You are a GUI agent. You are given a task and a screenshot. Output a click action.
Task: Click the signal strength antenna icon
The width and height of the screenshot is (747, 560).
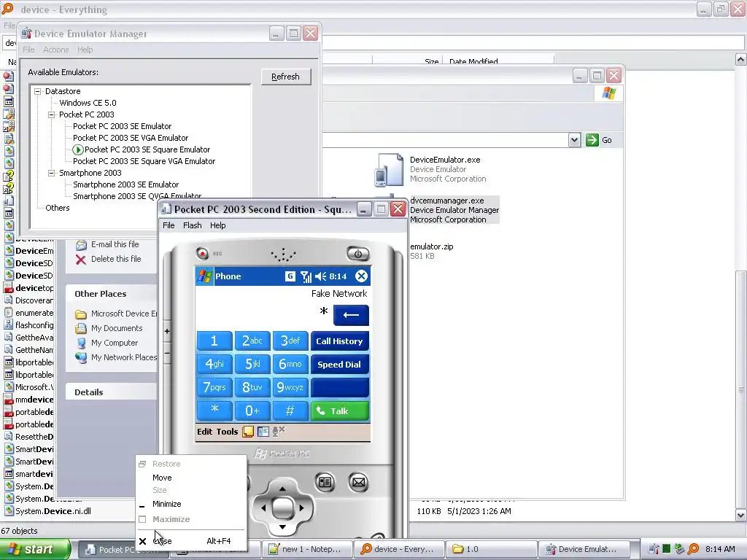pyautogui.click(x=306, y=276)
